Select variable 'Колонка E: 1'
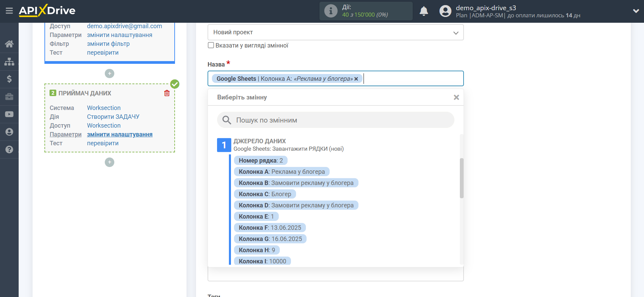The image size is (644, 297). [256, 217]
